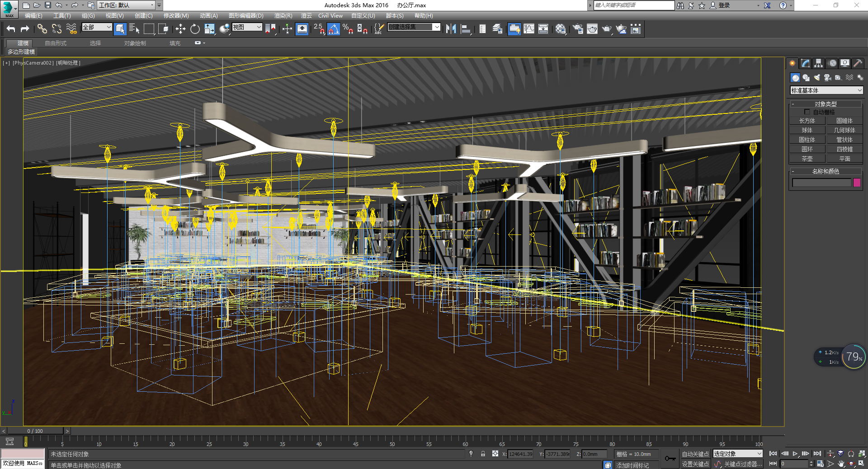Click the 设置关键点 set key button
Image resolution: width=868 pixels, height=469 pixels.
coord(695,464)
